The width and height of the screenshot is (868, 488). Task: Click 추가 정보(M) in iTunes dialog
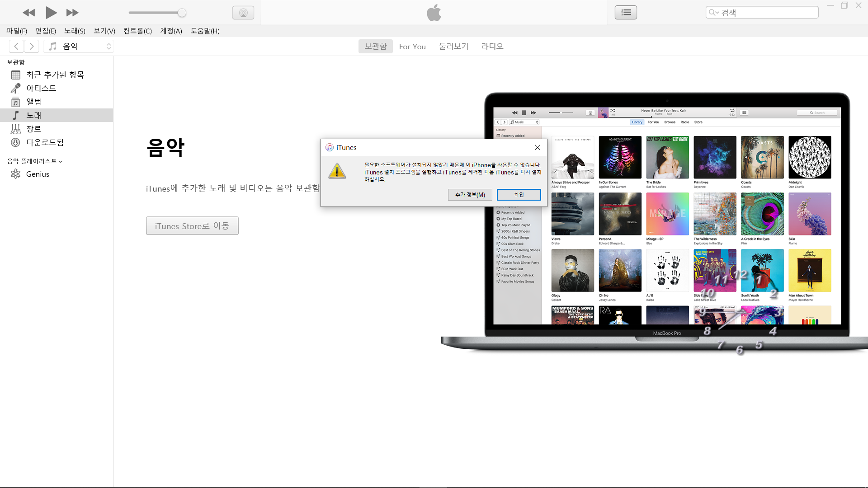pos(470,195)
